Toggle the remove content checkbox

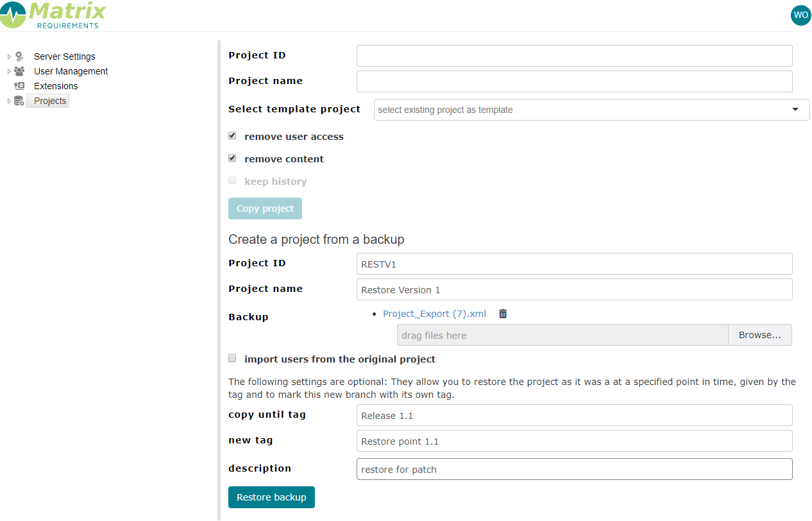point(232,158)
